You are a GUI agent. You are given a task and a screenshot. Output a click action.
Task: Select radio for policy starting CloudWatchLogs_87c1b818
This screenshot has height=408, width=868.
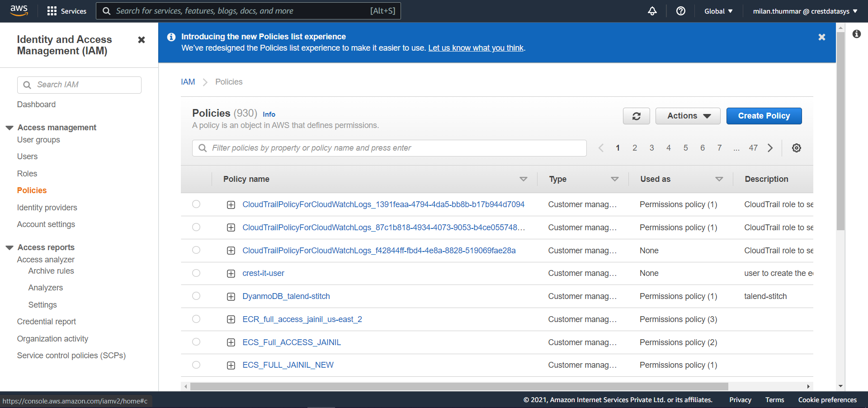click(196, 227)
